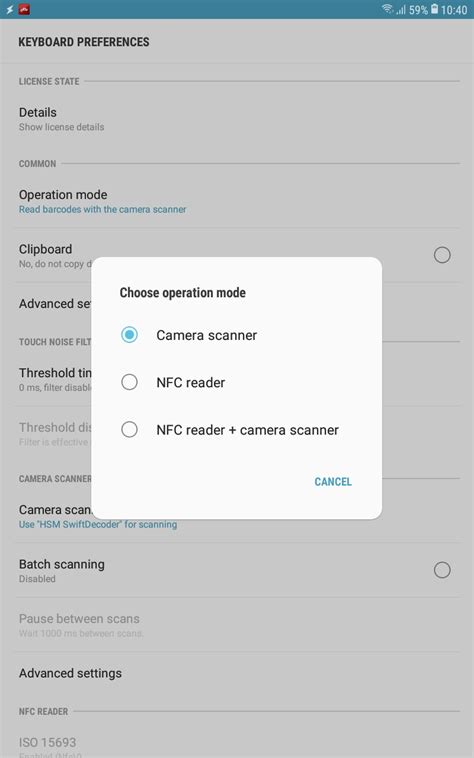Toggle the Clipboard setting switch
The height and width of the screenshot is (758, 474).
[x=442, y=255]
